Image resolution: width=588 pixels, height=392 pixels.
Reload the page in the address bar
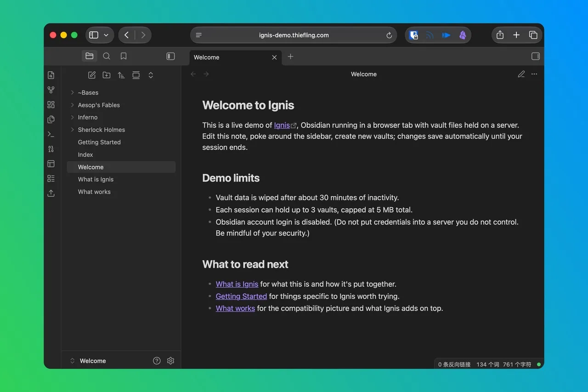tap(389, 35)
